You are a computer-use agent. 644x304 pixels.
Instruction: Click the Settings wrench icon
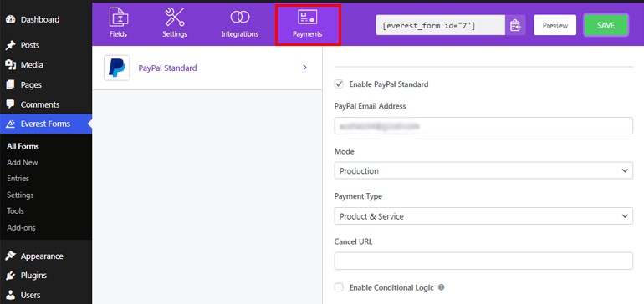pyautogui.click(x=175, y=17)
